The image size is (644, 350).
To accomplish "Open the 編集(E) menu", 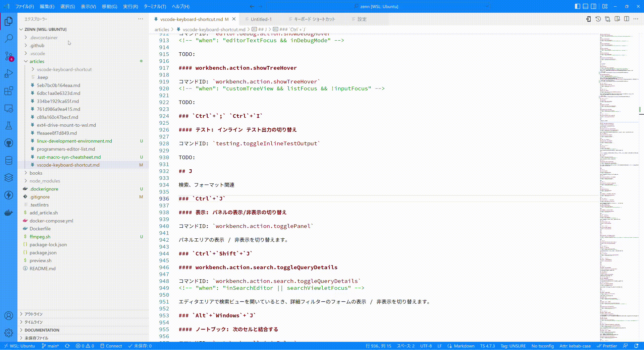I will (47, 6).
